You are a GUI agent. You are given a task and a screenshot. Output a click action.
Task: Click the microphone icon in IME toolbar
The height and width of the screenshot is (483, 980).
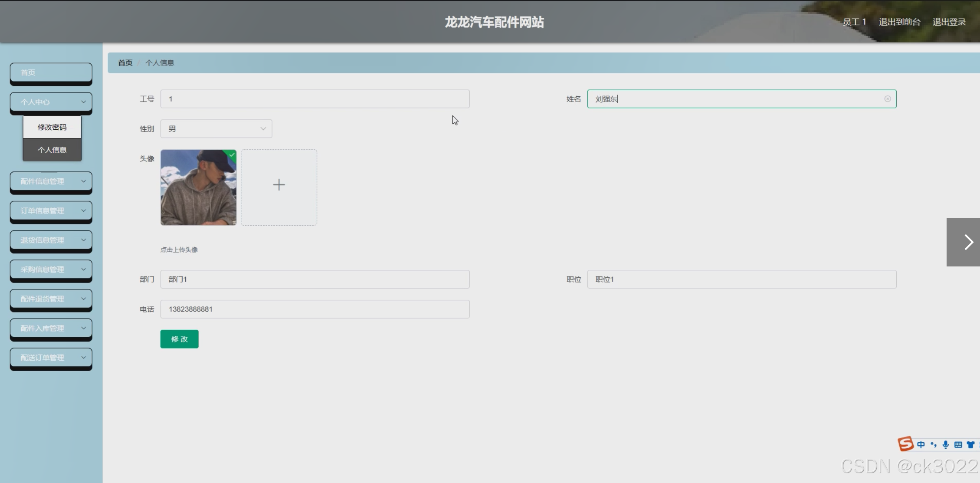coord(946,444)
